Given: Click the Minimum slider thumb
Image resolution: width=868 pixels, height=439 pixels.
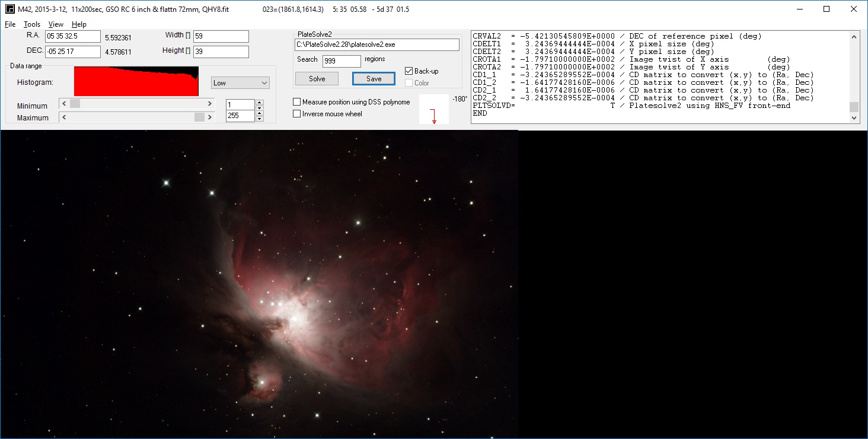Looking at the screenshot, I should coord(75,104).
